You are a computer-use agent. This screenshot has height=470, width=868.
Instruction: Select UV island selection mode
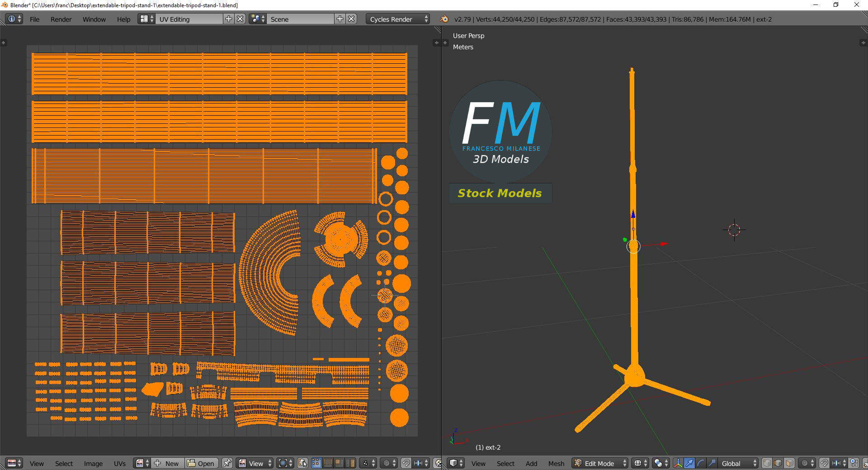tap(350, 463)
